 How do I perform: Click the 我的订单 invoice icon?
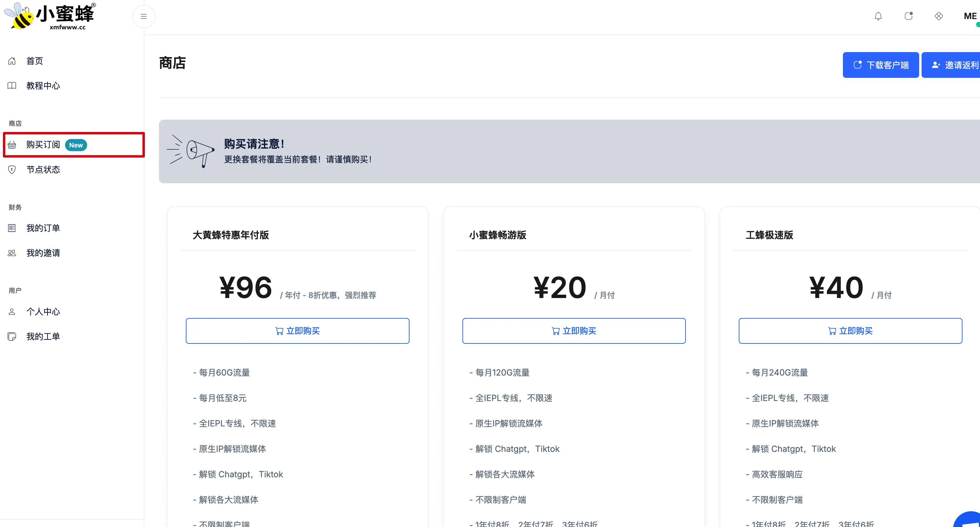tap(12, 228)
